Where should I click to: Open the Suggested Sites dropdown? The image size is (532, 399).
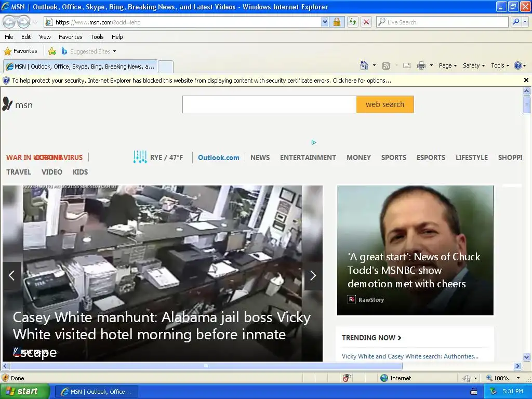click(x=89, y=51)
